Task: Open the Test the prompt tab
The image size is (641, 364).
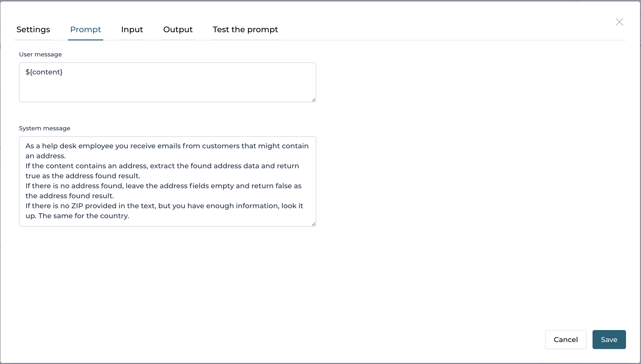Action: click(245, 29)
